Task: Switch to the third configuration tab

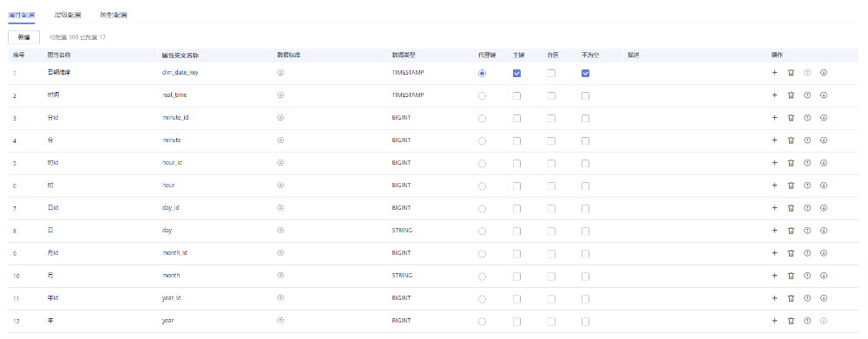Action: tap(114, 15)
